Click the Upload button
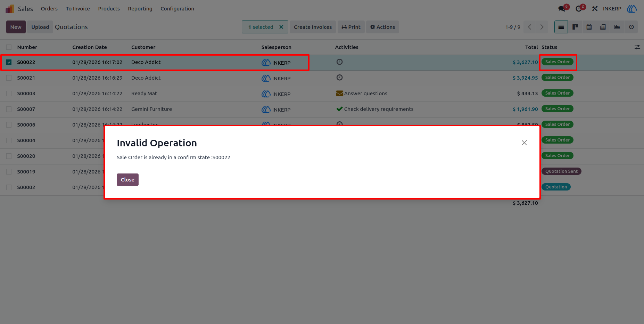This screenshot has width=644, height=324. click(40, 27)
